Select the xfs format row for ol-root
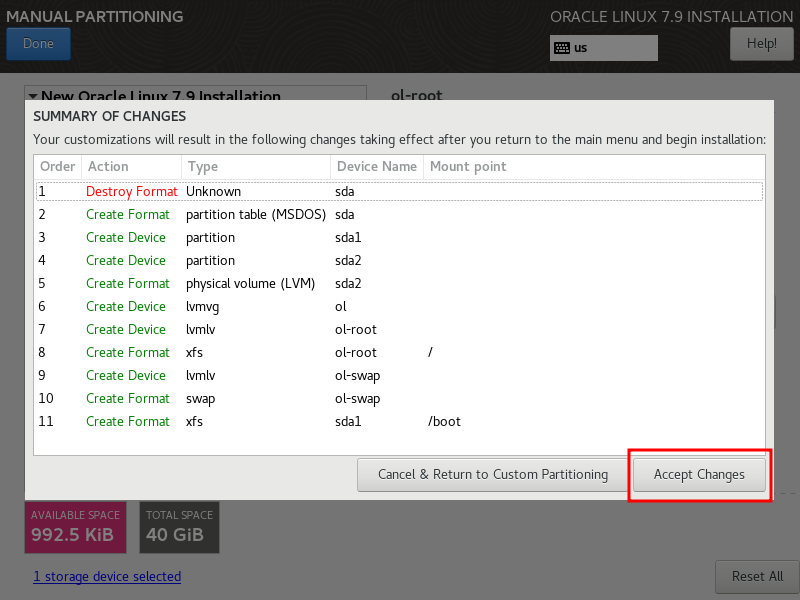The image size is (800, 600). [399, 353]
